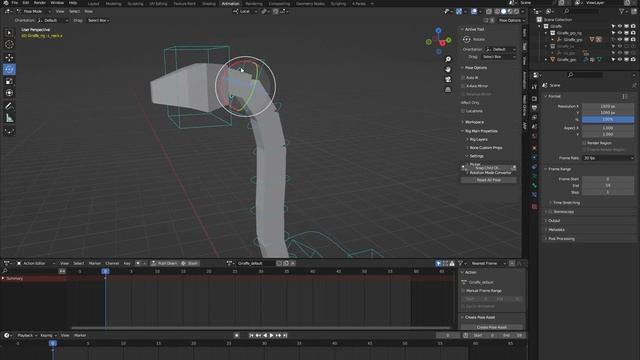Open the Output properties tab
The image size is (640, 360).
pos(534,108)
